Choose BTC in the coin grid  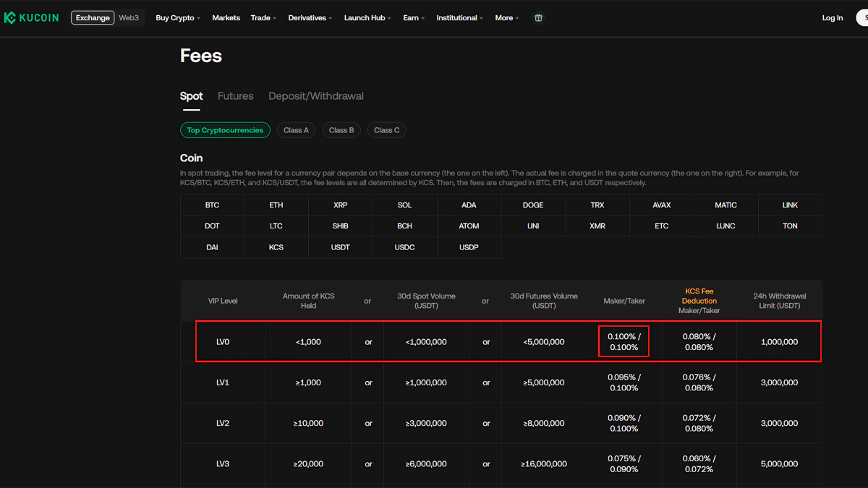coord(212,205)
